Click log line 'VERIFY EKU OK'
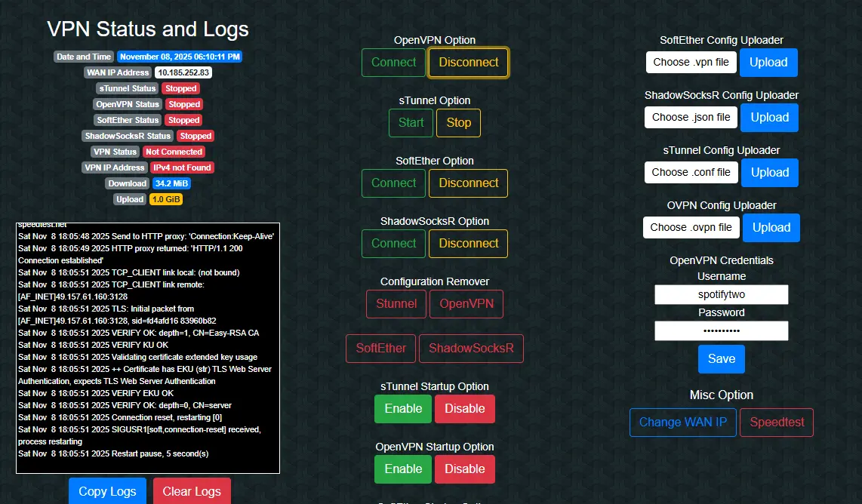862x504 pixels. pos(96,393)
